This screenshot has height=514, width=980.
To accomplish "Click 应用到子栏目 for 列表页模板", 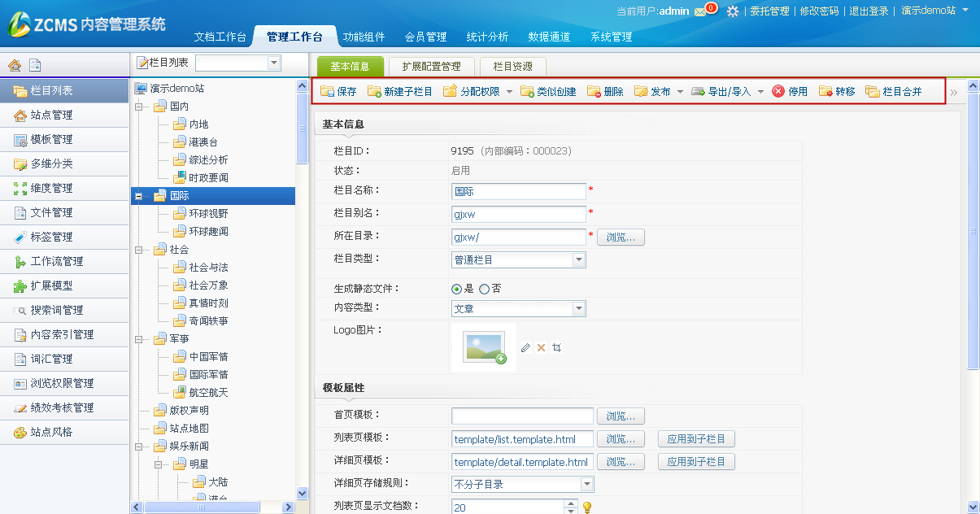I will click(x=696, y=439).
